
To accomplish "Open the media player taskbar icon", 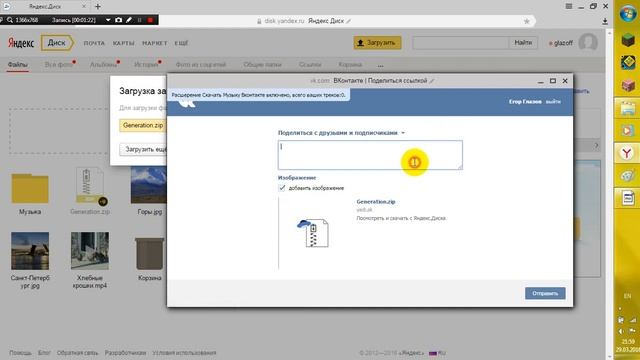I will coord(627,131).
